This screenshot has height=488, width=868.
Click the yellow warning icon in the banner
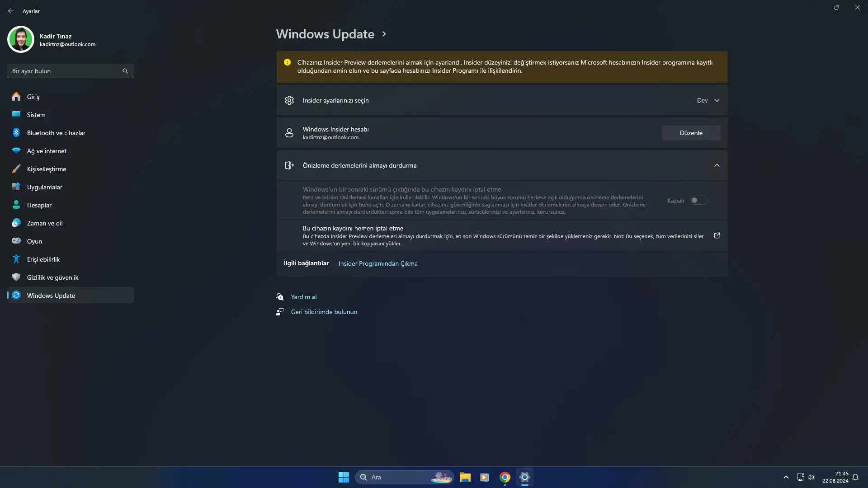tap(287, 62)
